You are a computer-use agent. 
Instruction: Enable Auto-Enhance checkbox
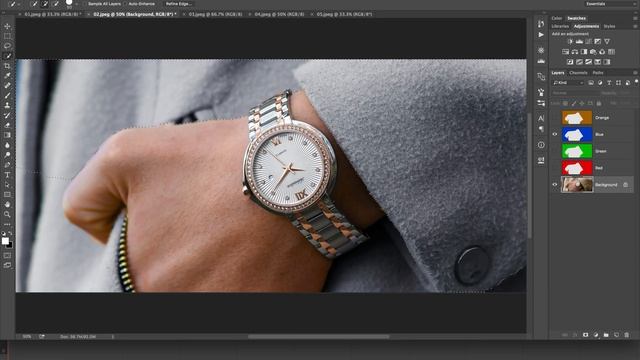(125, 4)
